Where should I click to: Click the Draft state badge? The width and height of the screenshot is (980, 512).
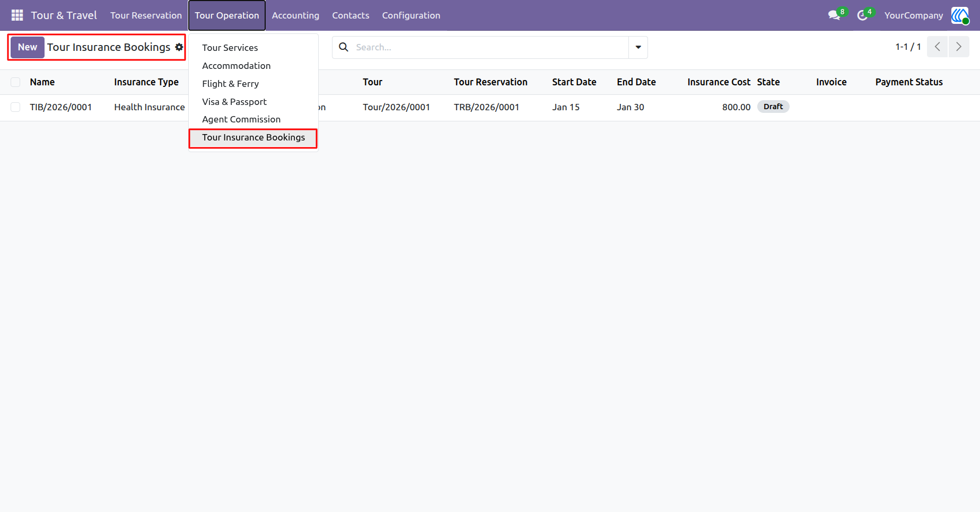click(x=773, y=107)
